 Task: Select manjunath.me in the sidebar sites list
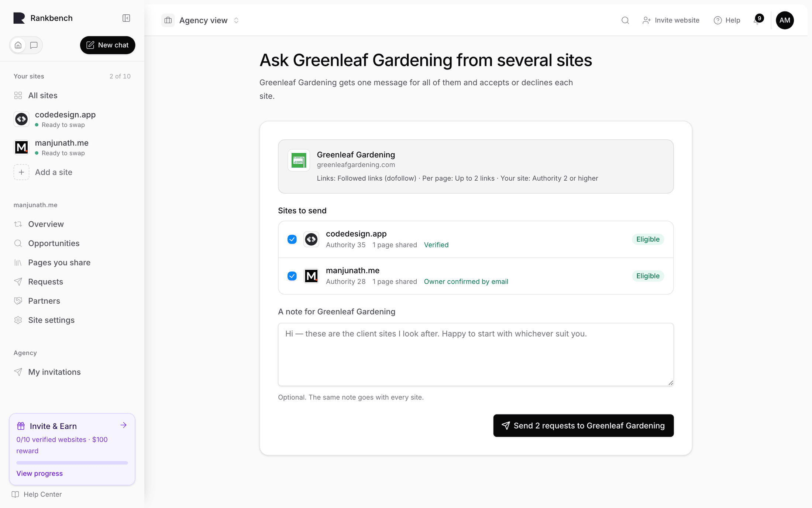pyautogui.click(x=72, y=147)
